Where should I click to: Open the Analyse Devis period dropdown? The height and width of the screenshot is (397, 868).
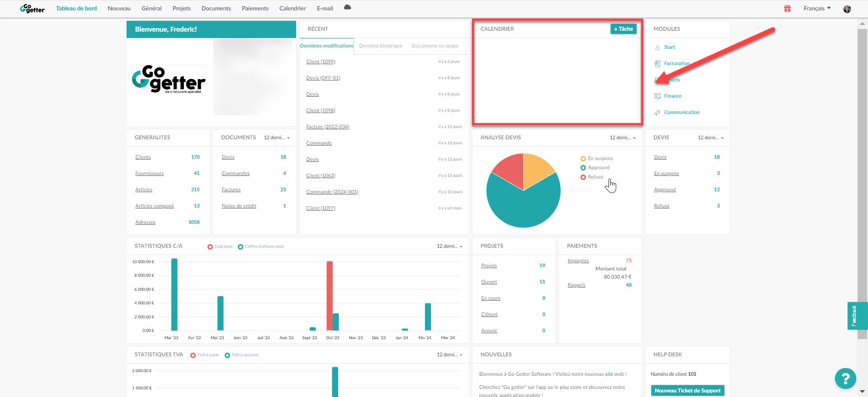[623, 138]
